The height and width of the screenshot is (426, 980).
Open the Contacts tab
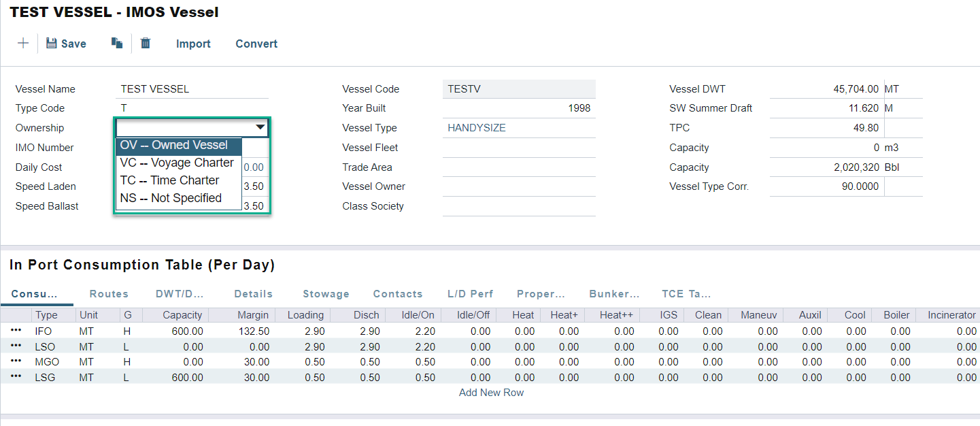[398, 294]
